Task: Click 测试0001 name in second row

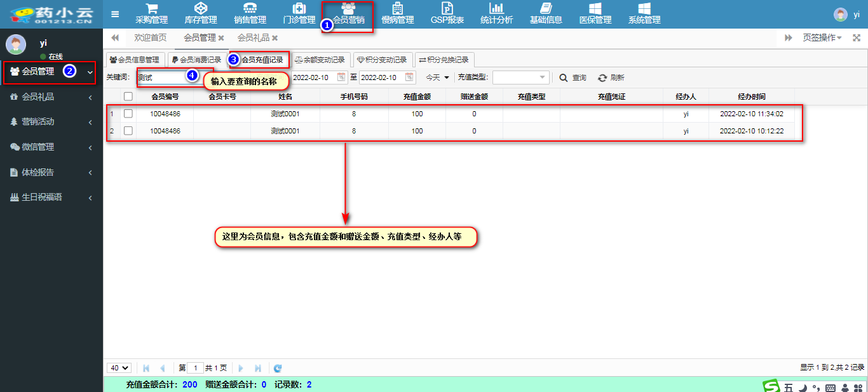Action: pyautogui.click(x=285, y=131)
